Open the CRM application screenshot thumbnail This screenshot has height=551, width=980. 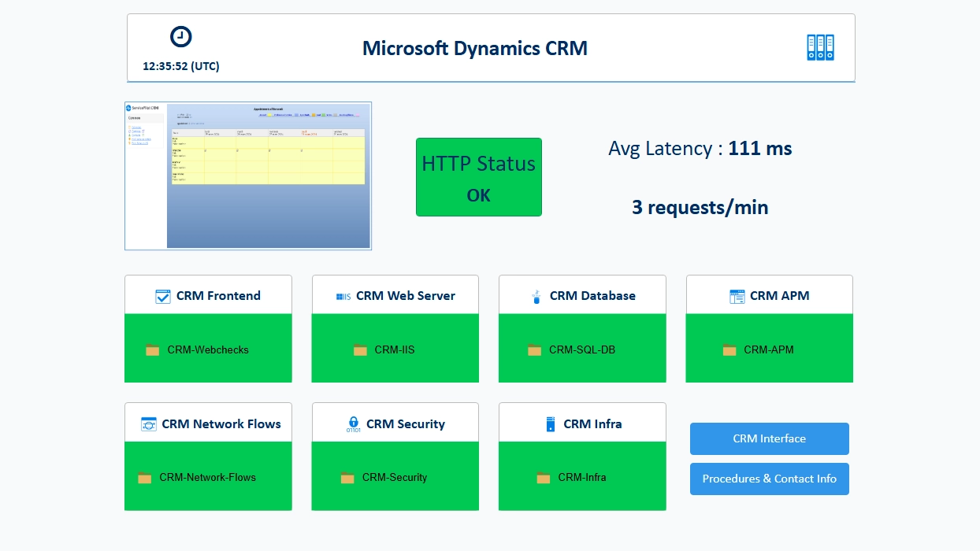pyautogui.click(x=248, y=176)
